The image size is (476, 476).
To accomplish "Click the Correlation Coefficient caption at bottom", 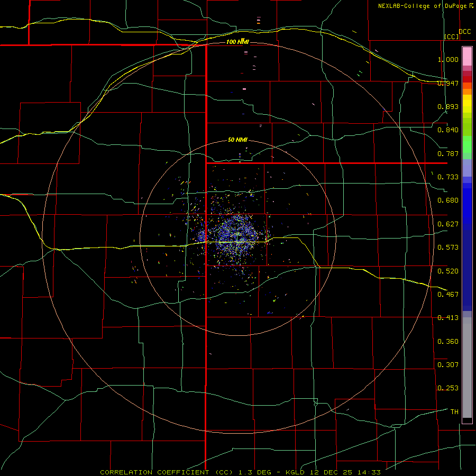I will pyautogui.click(x=240, y=472).
